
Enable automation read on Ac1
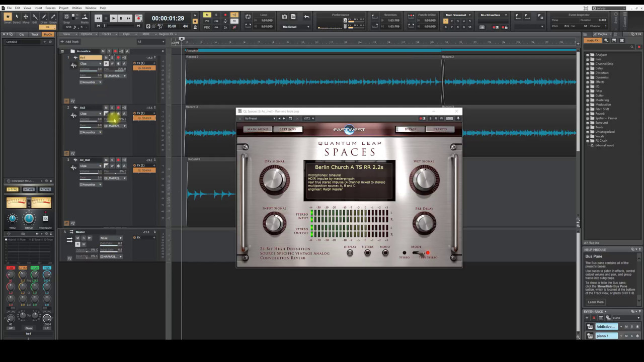[x=106, y=64]
